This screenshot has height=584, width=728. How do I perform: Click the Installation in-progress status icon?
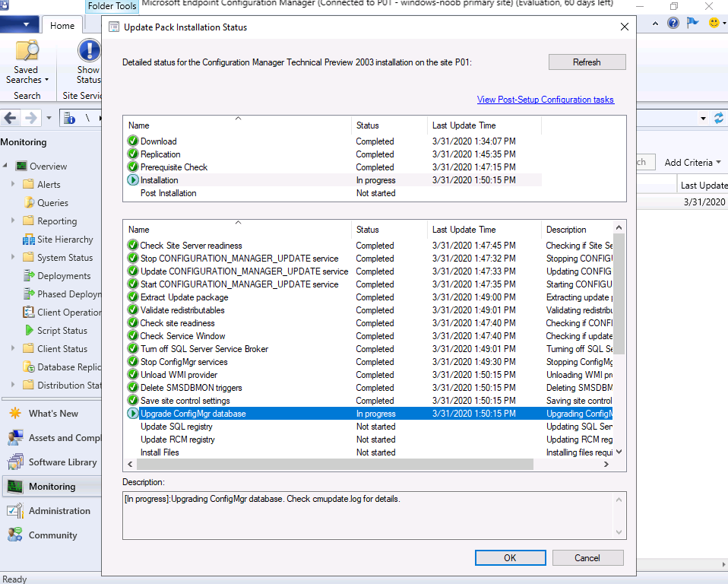[x=133, y=179]
